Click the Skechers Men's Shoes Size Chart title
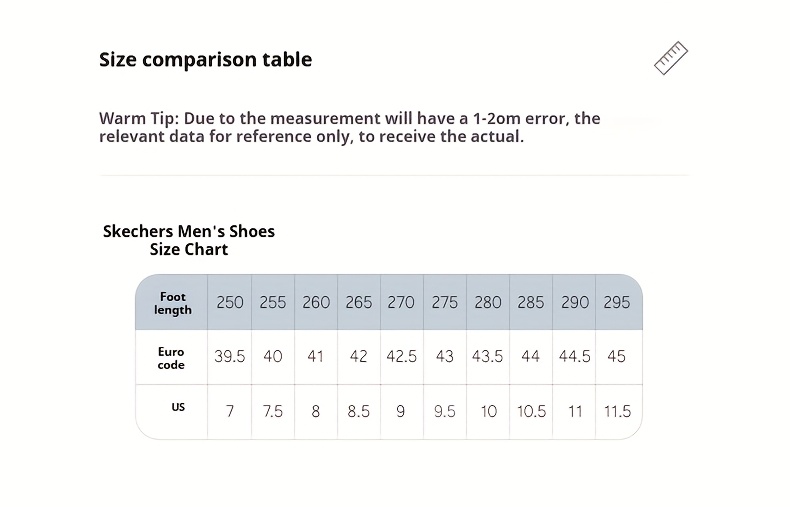This screenshot has height=507, width=790. coord(189,240)
